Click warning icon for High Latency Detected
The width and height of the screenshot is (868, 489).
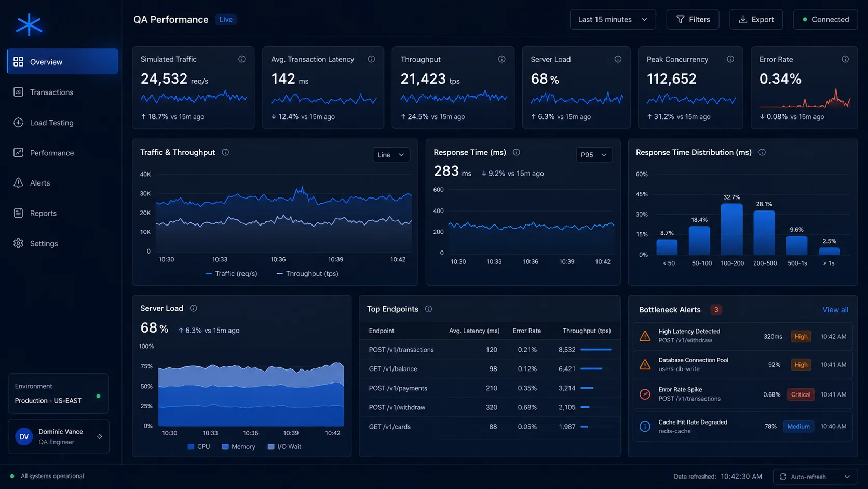tap(645, 336)
